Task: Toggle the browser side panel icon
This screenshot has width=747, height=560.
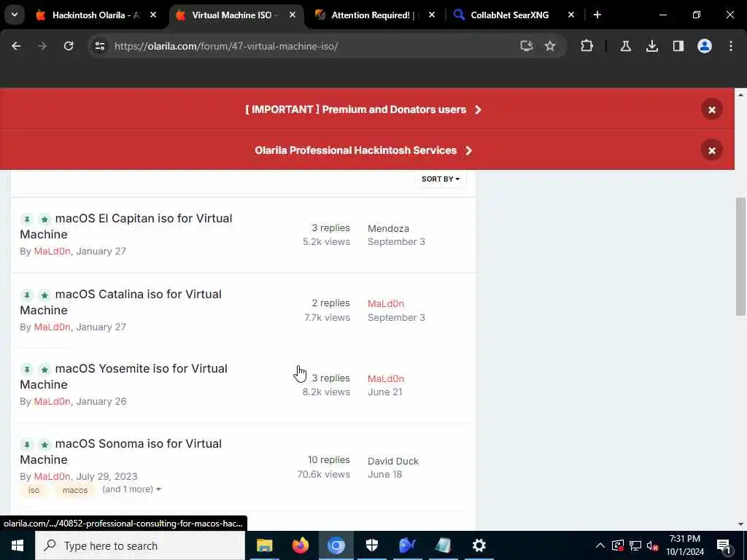Action: click(678, 46)
